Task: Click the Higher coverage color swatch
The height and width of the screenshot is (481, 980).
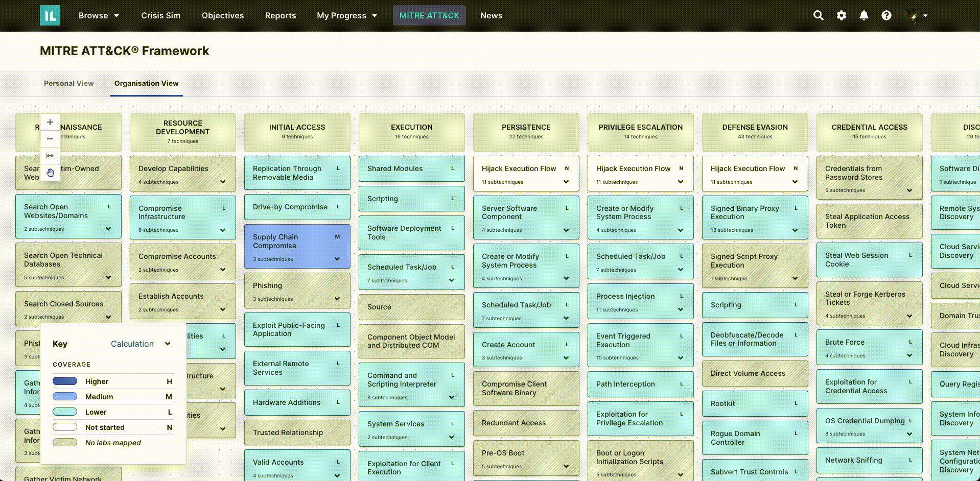Action: pyautogui.click(x=65, y=381)
